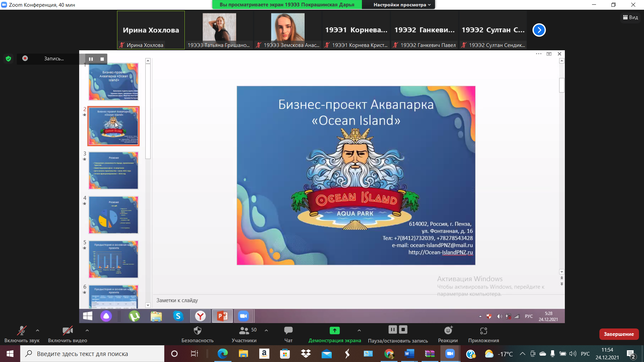Click slide panel scroll down arrow

[x=148, y=305]
